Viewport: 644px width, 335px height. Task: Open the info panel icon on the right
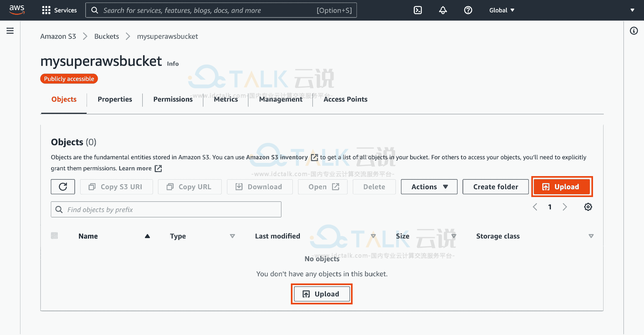(634, 31)
